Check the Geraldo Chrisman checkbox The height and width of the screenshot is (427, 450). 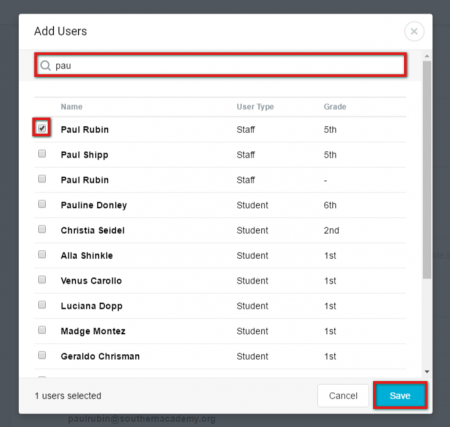[42, 355]
